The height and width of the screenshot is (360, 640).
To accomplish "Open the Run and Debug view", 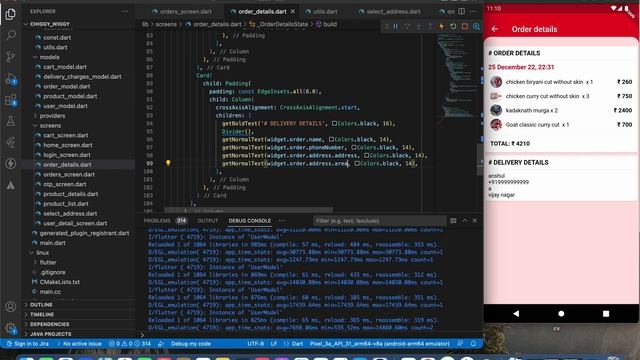I will (11, 78).
